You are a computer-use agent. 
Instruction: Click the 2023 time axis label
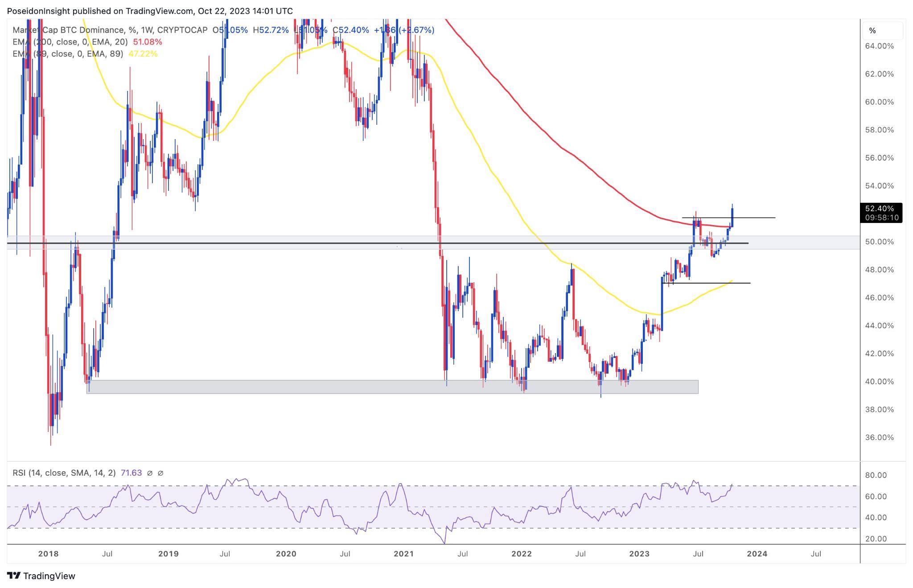639,554
